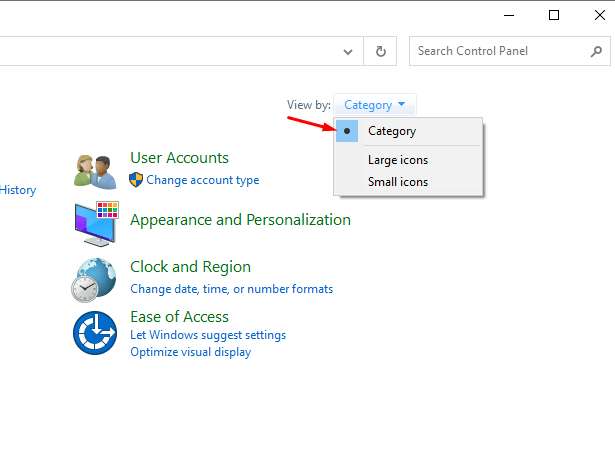Click the refresh icon next to address bar

pos(380,51)
